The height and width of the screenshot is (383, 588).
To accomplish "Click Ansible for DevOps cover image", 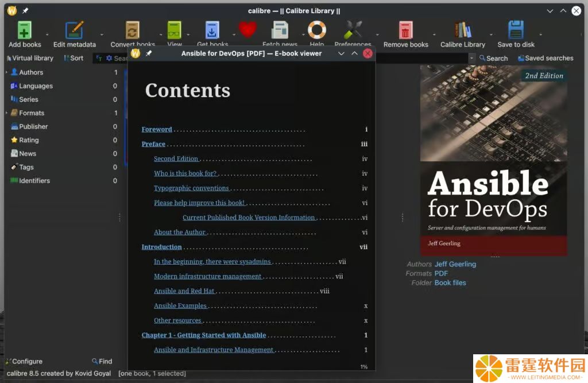I will point(493,161).
